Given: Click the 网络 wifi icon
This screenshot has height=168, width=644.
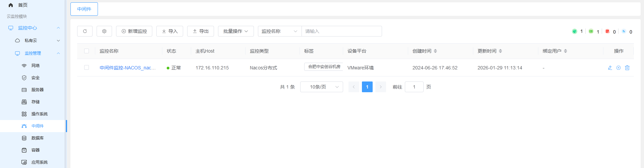Looking at the screenshot, I should 24,66.
